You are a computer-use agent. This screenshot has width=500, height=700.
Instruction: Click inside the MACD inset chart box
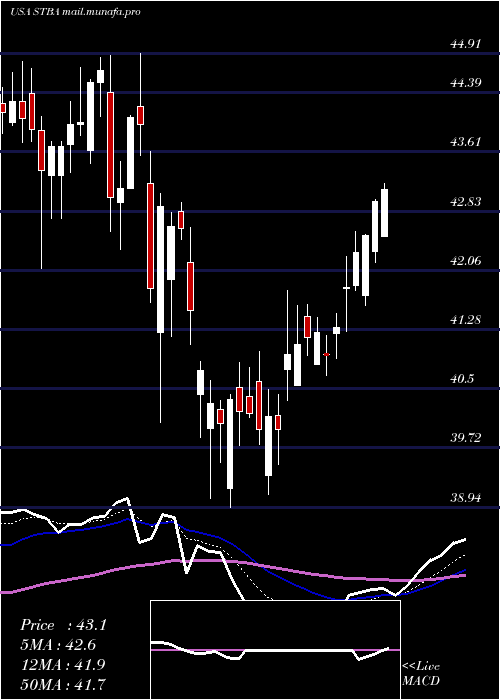pos(275,650)
